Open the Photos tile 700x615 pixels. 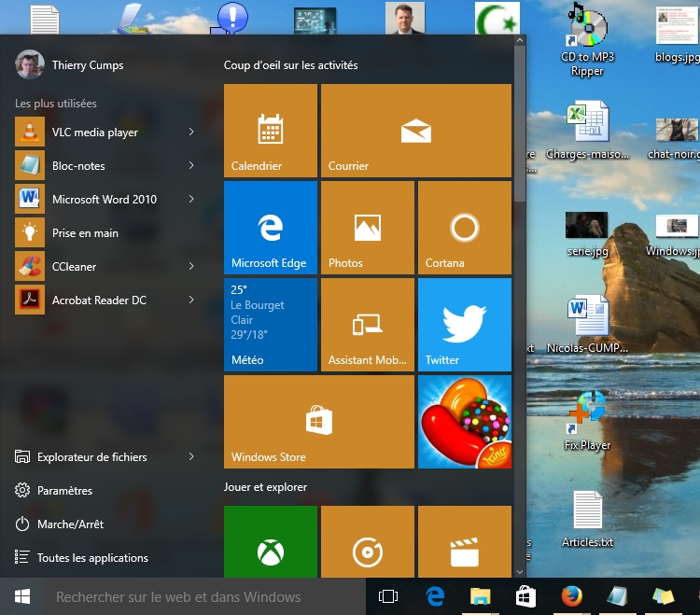pyautogui.click(x=368, y=228)
